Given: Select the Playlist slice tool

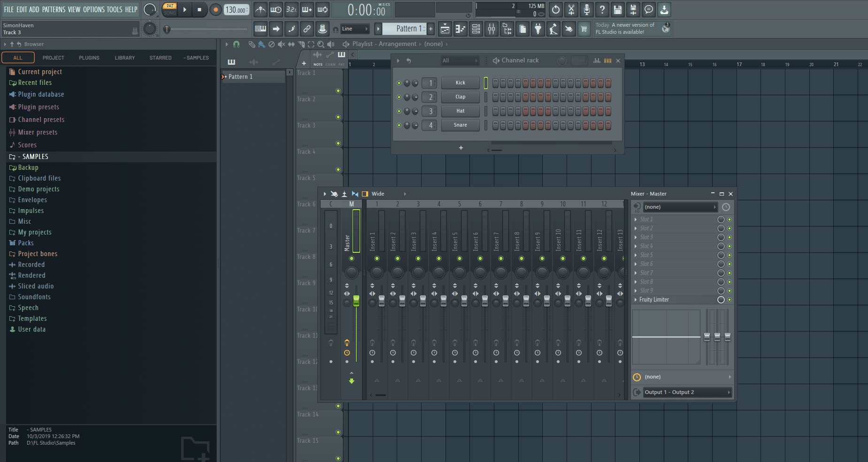Looking at the screenshot, I should pyautogui.click(x=300, y=44).
